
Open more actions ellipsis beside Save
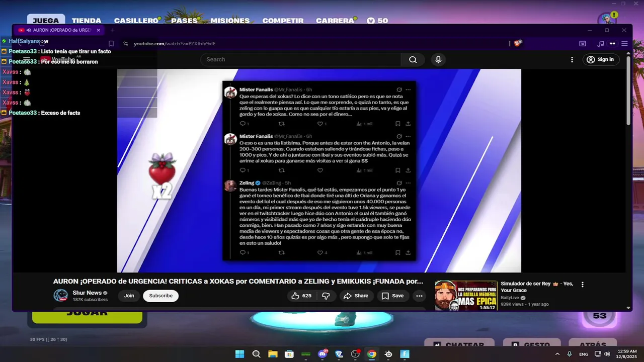point(419,296)
